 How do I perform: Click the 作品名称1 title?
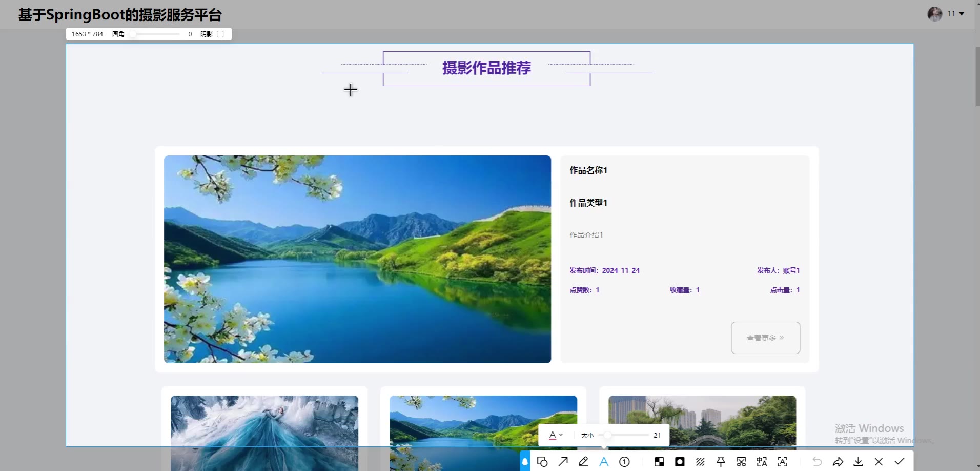point(588,170)
